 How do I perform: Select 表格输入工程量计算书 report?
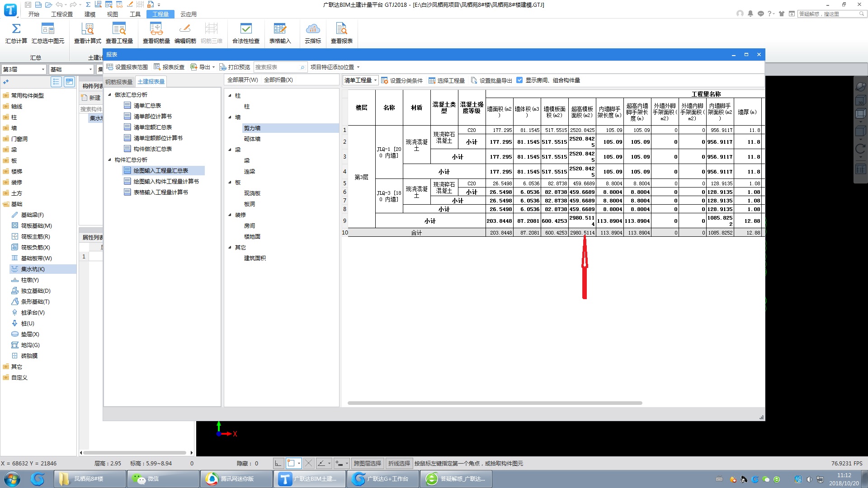click(160, 192)
